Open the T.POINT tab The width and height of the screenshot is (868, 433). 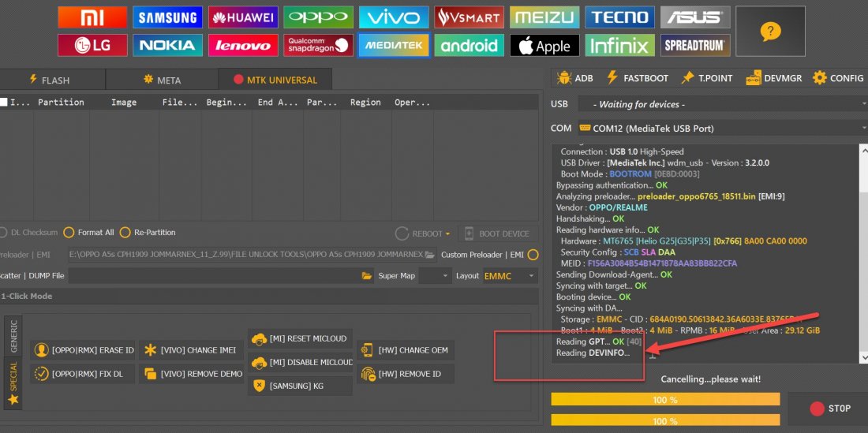coord(707,78)
